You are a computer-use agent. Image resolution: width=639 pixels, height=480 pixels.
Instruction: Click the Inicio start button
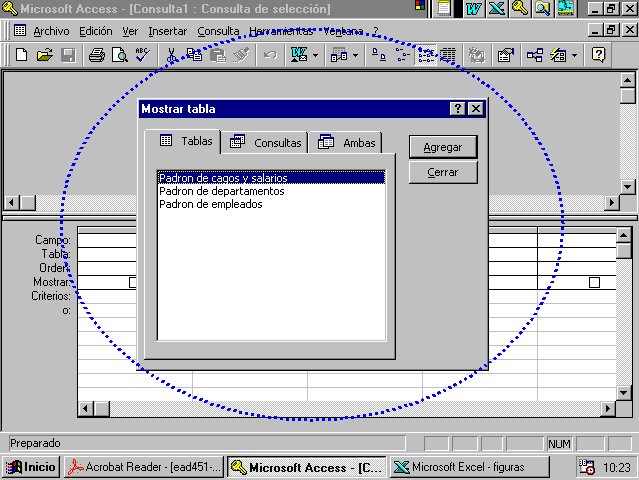tap(31, 467)
